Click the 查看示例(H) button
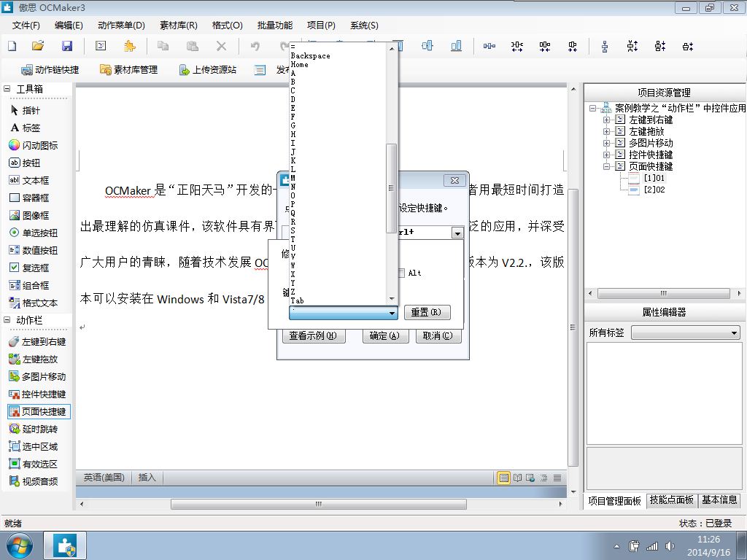The height and width of the screenshot is (560, 747). pyautogui.click(x=314, y=335)
